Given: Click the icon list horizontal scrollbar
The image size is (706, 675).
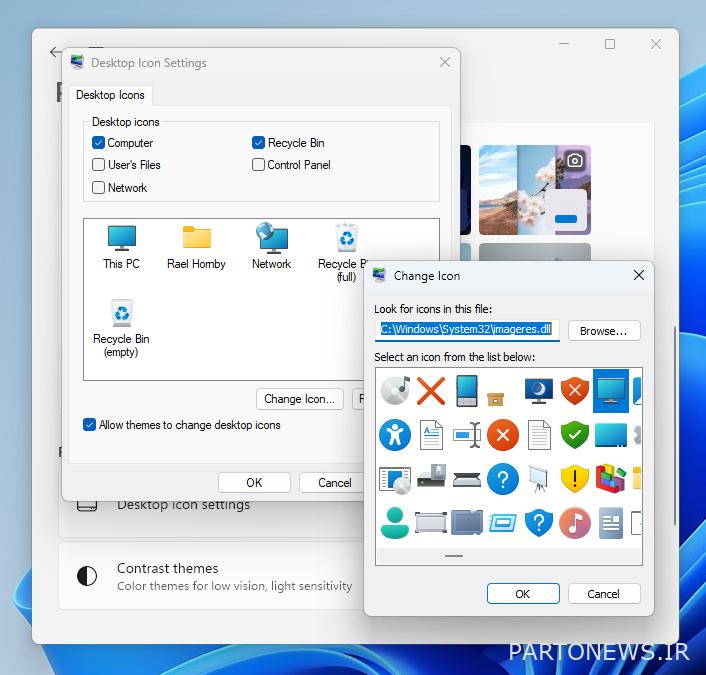Looking at the screenshot, I should click(x=454, y=555).
